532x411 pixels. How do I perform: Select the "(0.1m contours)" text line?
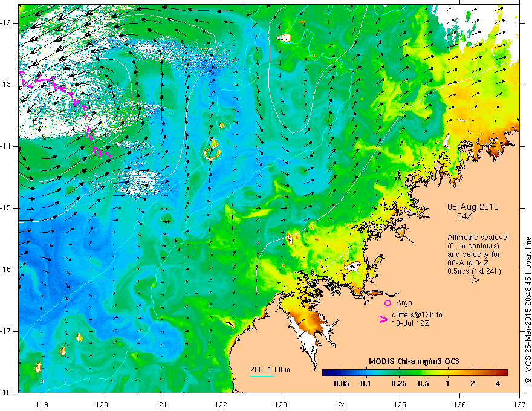[473, 246]
